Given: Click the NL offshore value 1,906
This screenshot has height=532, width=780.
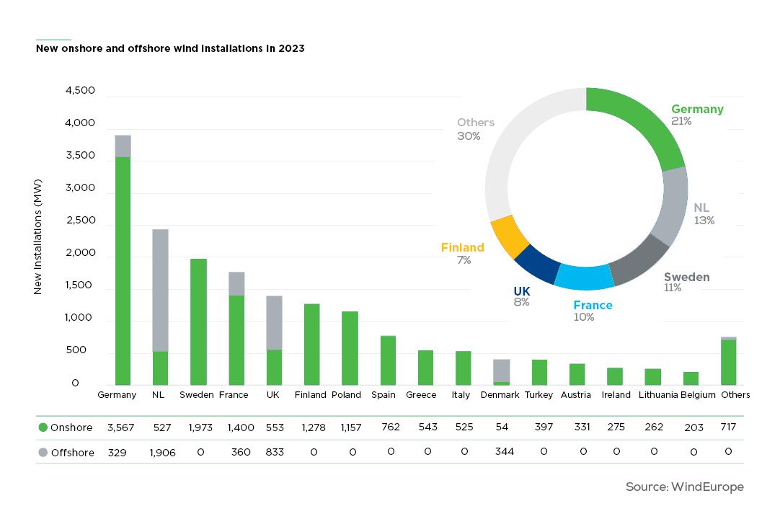Looking at the screenshot, I should click(163, 453).
